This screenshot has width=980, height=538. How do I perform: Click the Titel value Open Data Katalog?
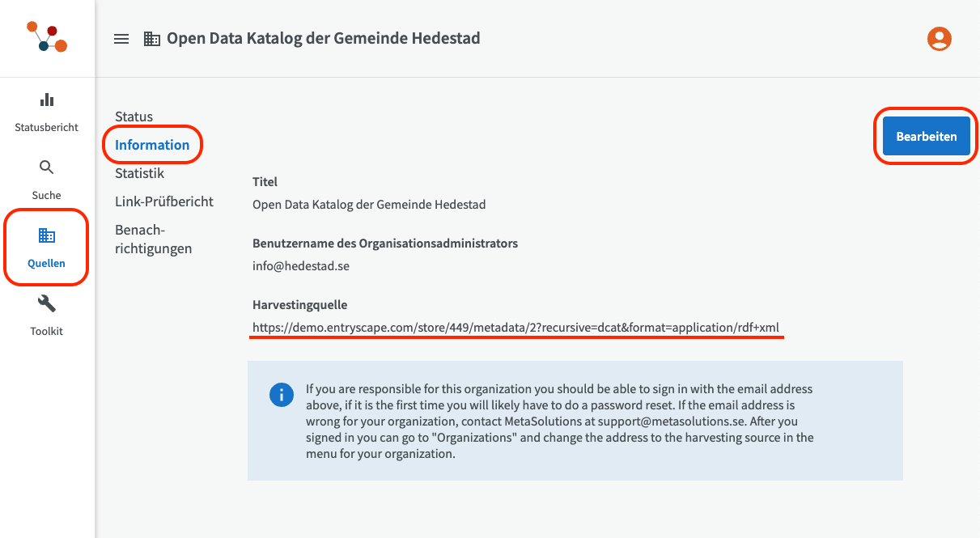(x=369, y=205)
